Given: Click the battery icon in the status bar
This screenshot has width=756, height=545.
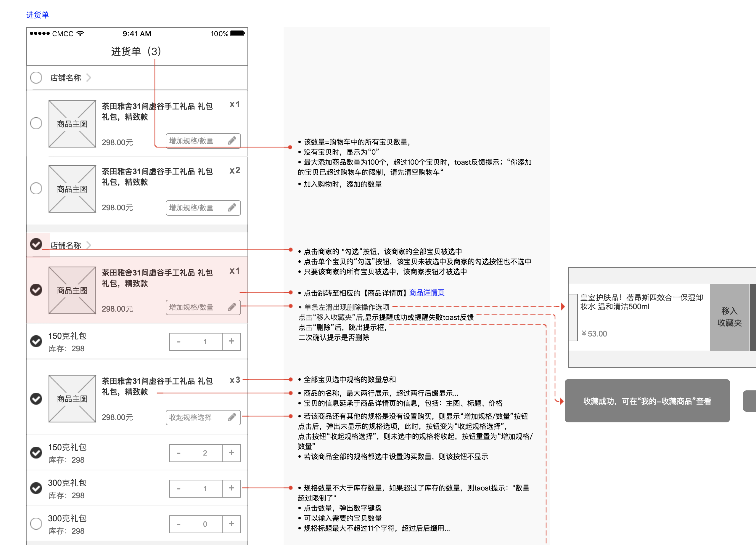Looking at the screenshot, I should [x=237, y=33].
